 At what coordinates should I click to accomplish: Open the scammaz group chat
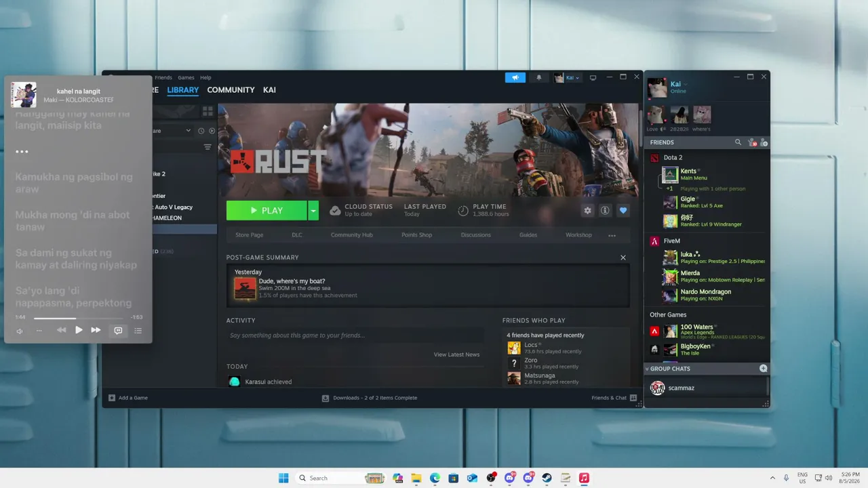[x=706, y=388]
